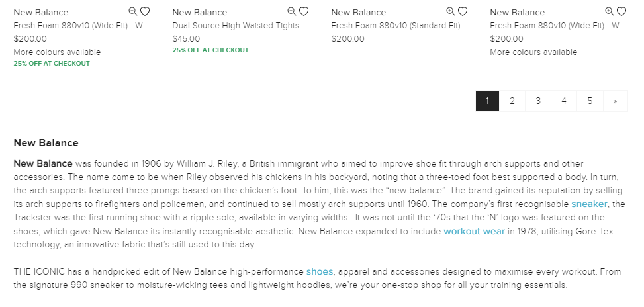The image size is (644, 307).
Task: Open quick view for Standard Fit 880v10
Action: [451, 11]
